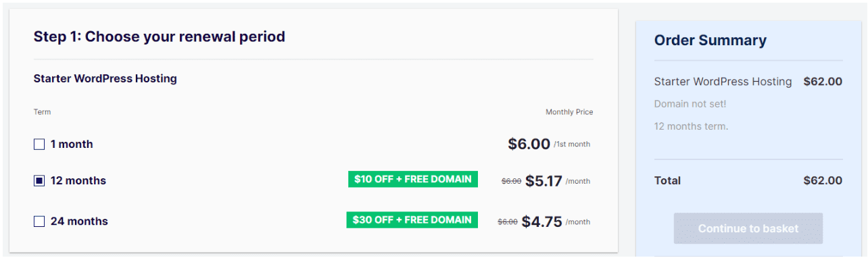This screenshot has height=260, width=868.
Task: Click Starter WordPress Hosting in Order Summary
Action: tap(723, 82)
